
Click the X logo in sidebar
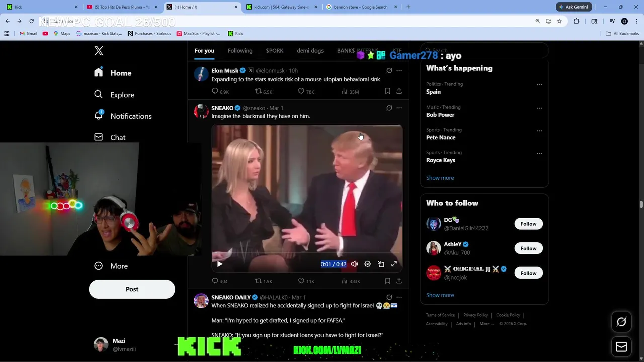coord(99,51)
